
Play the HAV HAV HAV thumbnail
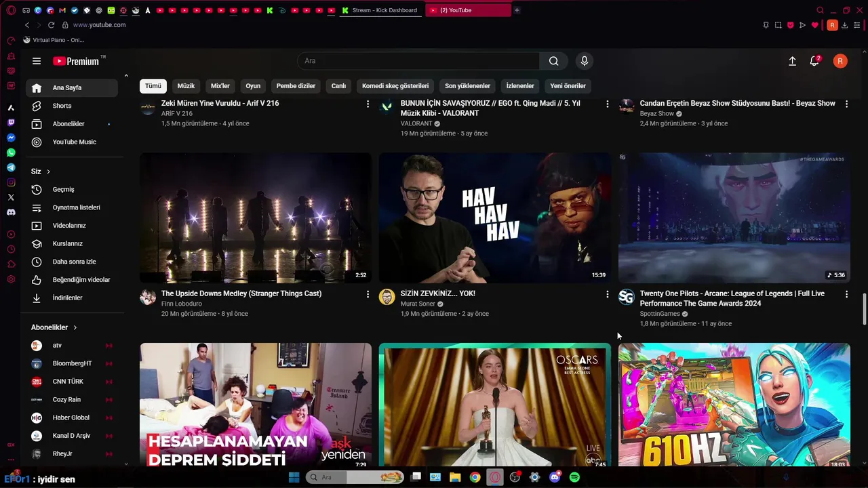(494, 218)
